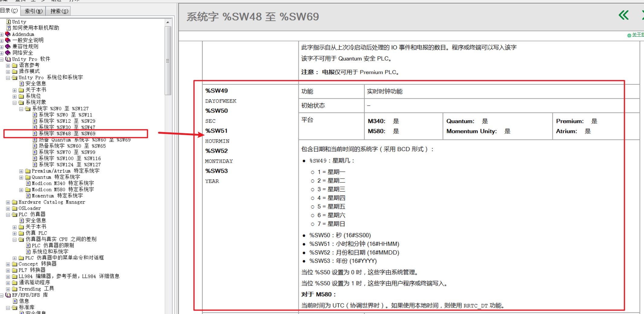Click the 语言参考 folder icon

pos(14,65)
